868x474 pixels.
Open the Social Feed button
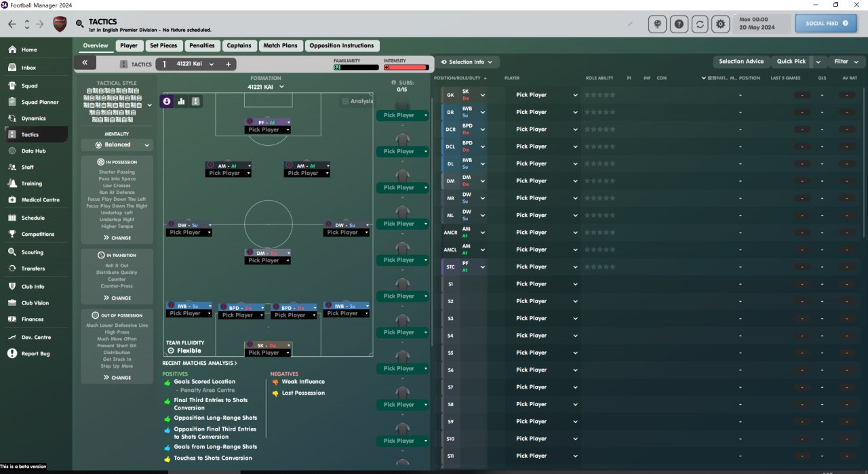(x=825, y=24)
